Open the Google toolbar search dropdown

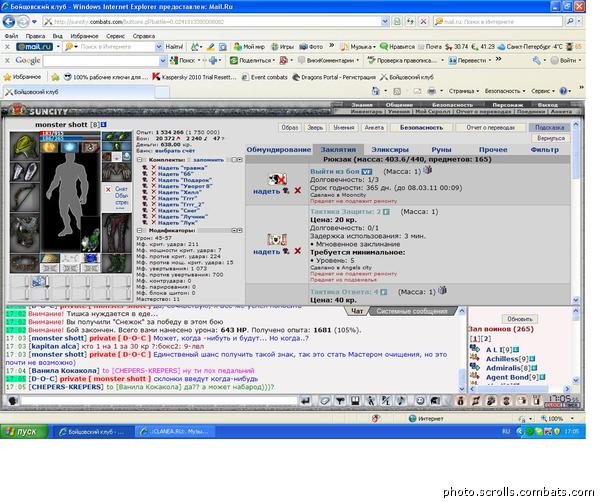(163, 60)
